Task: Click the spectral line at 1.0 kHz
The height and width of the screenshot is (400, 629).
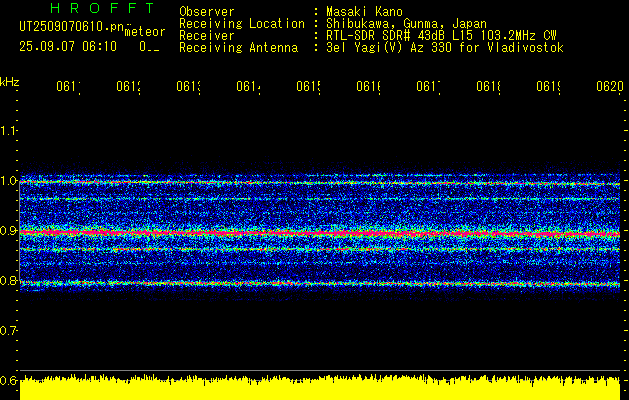Action: (320, 183)
